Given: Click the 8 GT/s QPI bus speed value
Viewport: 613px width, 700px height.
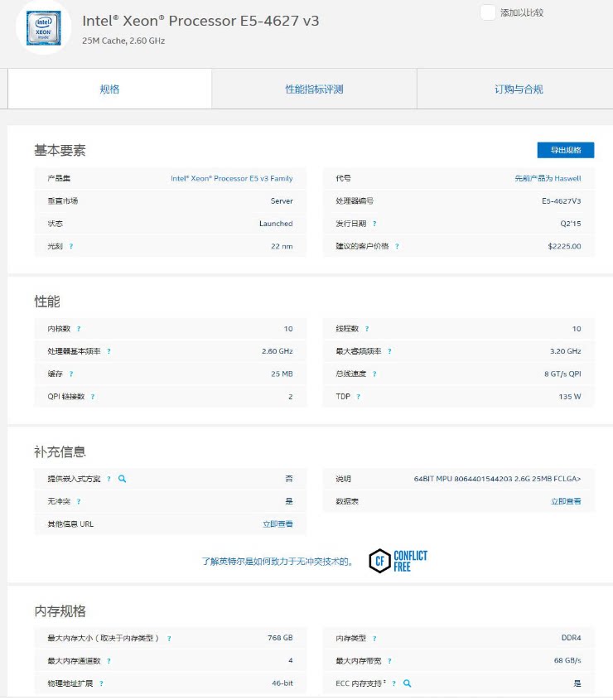Looking at the screenshot, I should [x=562, y=374].
